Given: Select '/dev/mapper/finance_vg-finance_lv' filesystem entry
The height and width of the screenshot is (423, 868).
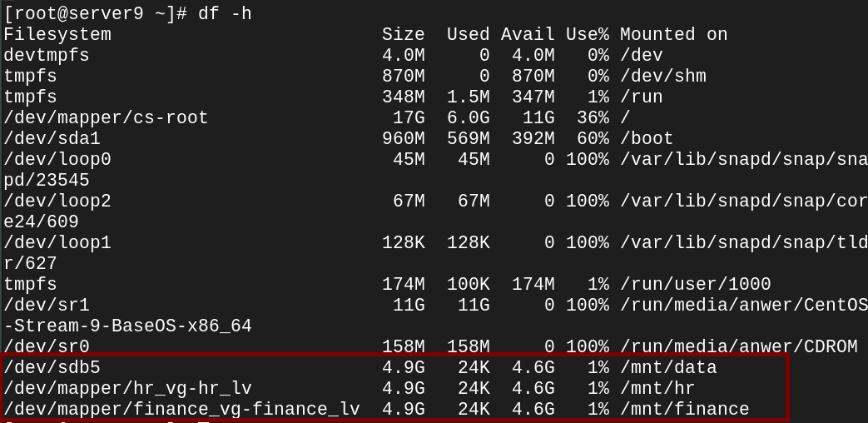Looking at the screenshot, I should pos(182,409).
